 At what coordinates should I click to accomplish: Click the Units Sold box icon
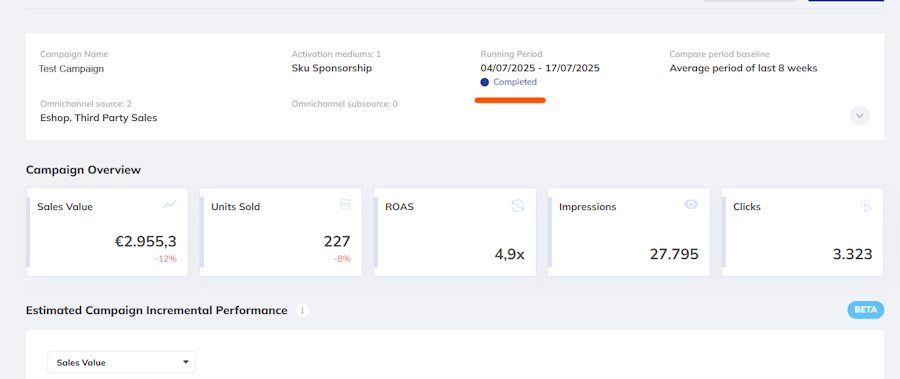coord(345,204)
